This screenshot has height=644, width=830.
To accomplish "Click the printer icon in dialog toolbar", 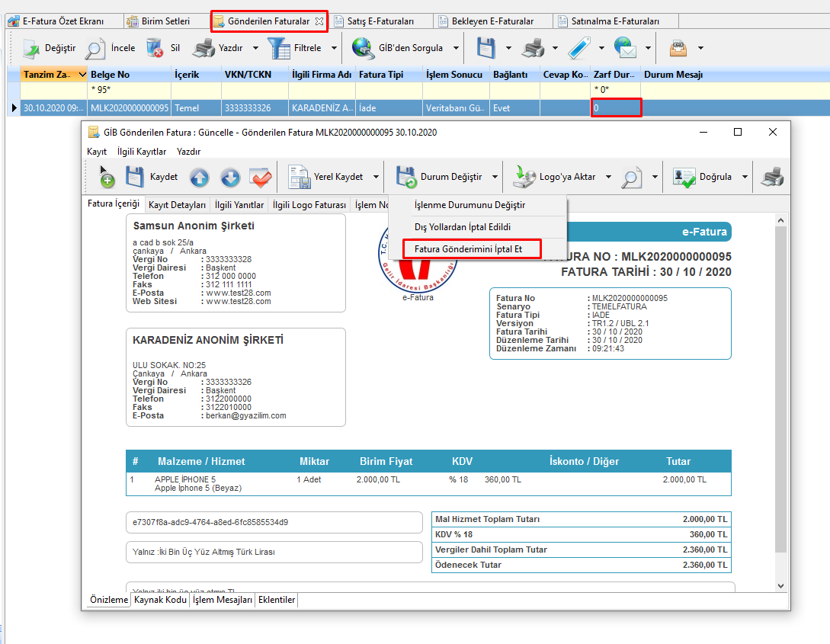I will pos(773,177).
